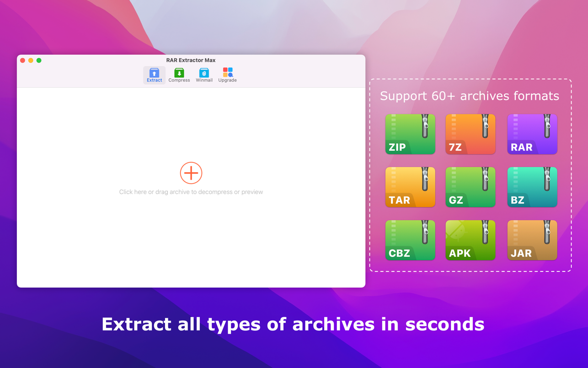Select the ZIP archive format icon
588x368 pixels.
[x=410, y=134]
